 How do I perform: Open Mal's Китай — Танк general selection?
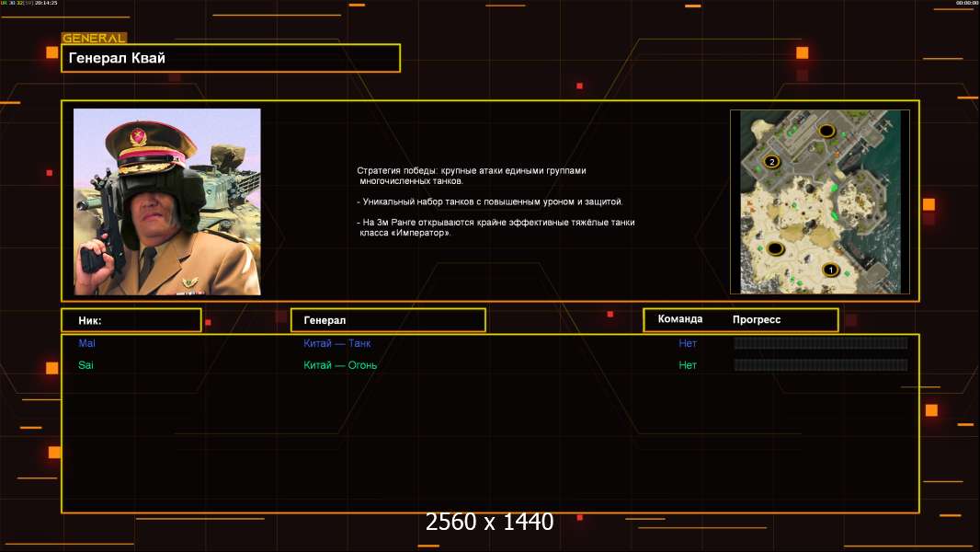coord(337,343)
